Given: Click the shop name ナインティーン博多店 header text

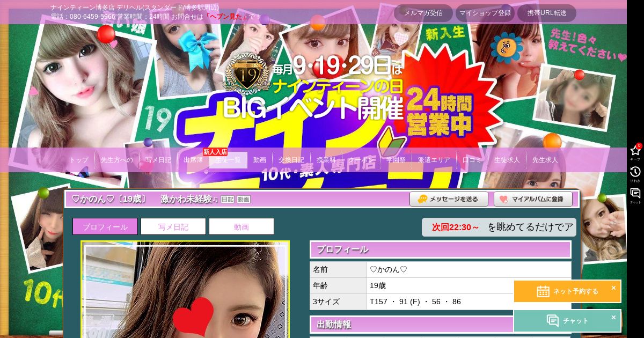Looking at the screenshot, I should point(83,8).
